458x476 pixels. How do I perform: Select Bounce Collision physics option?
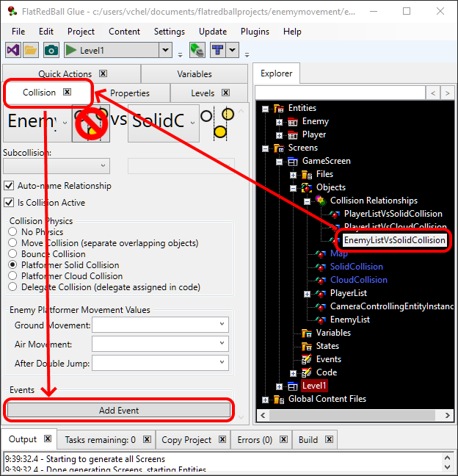click(13, 254)
